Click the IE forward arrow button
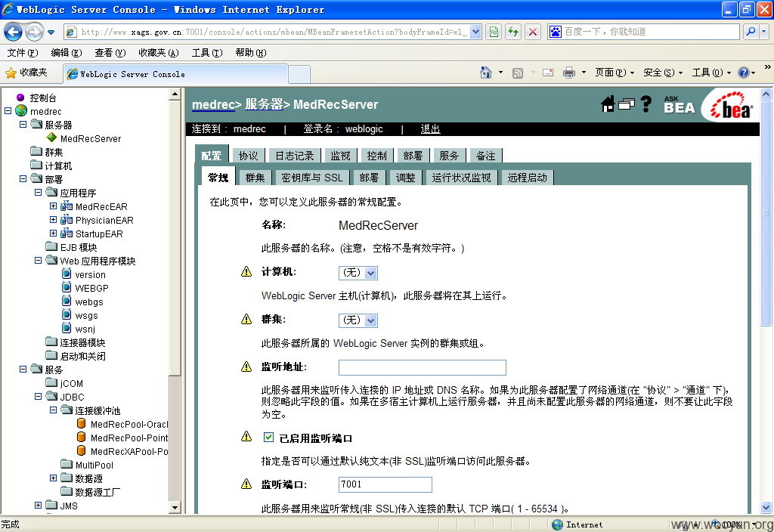The height and width of the screenshot is (532, 774). click(x=34, y=32)
